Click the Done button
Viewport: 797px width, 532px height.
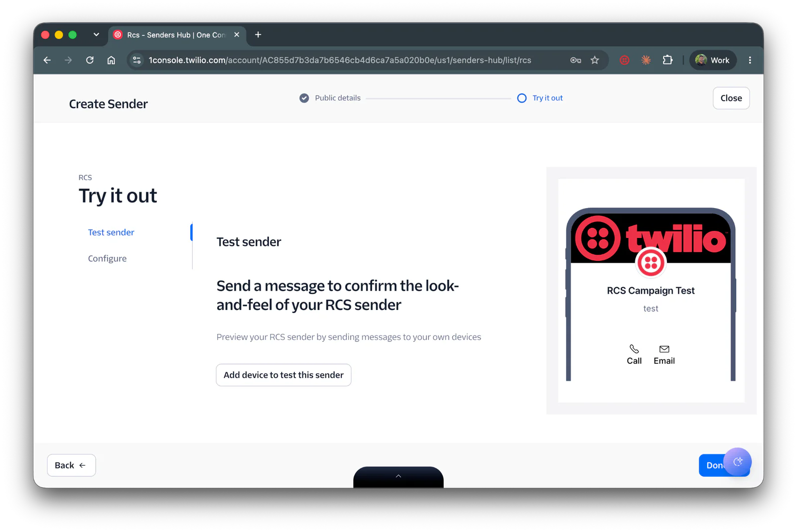(x=712, y=465)
